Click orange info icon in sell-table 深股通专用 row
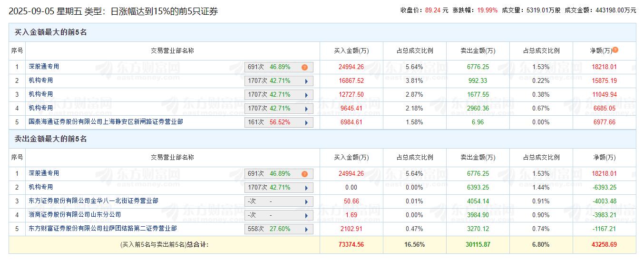 coord(304,174)
